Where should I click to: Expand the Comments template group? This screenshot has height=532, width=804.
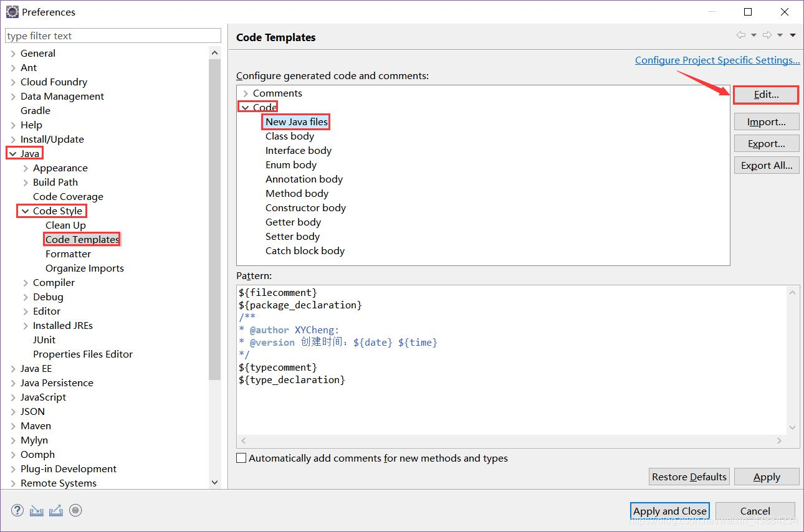[x=246, y=93]
